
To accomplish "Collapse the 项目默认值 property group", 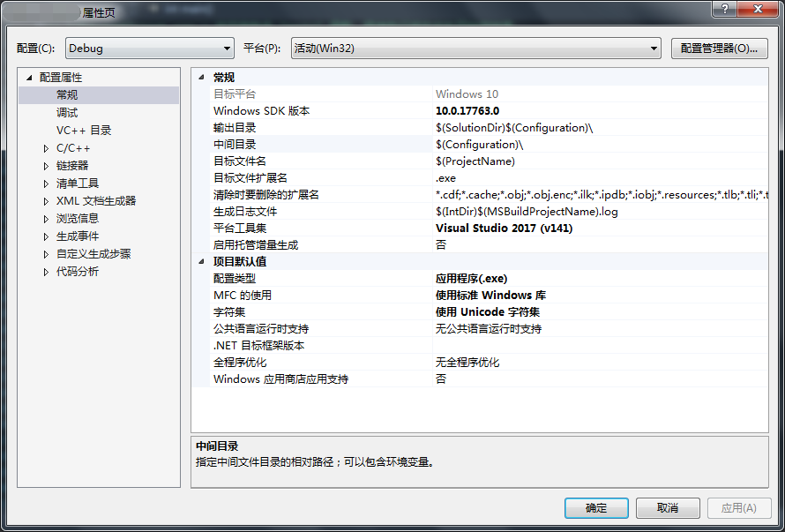I will 203,261.
